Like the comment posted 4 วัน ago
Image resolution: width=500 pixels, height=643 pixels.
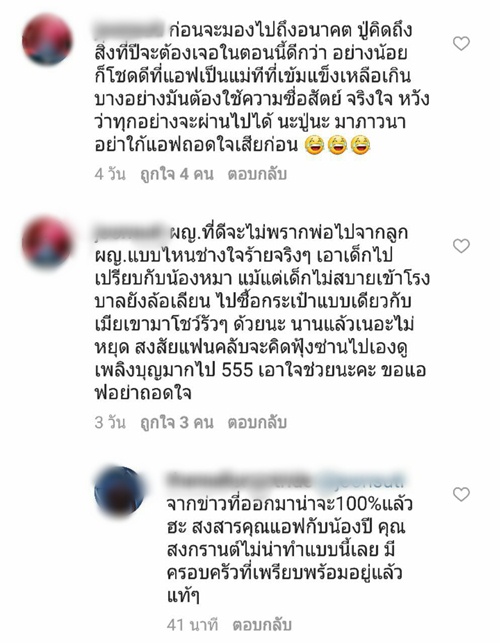pyautogui.click(x=461, y=43)
